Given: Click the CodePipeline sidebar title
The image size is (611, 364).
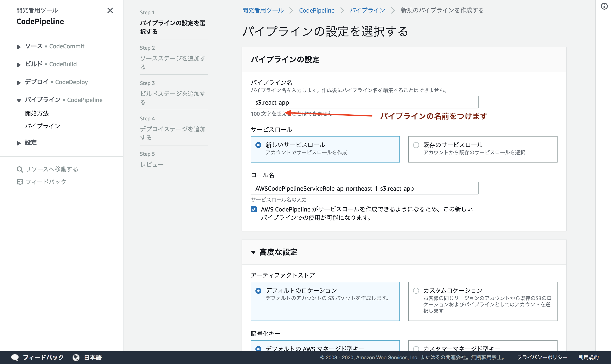Looking at the screenshot, I should [40, 21].
